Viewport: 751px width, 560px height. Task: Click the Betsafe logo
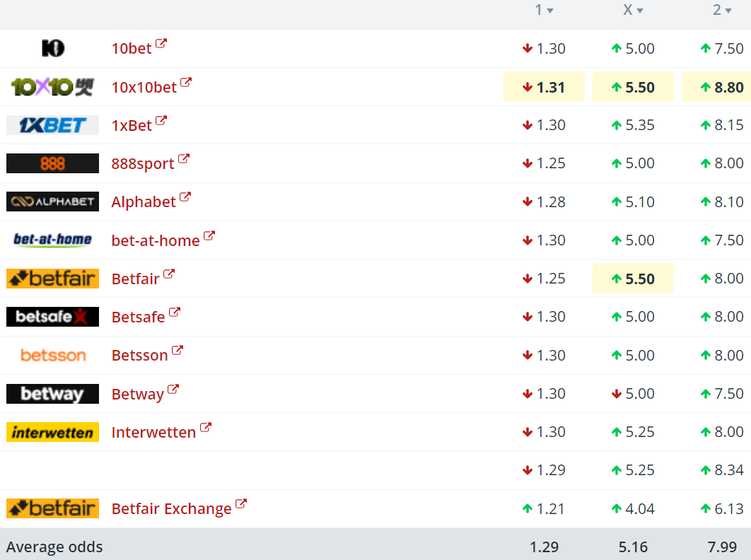(x=52, y=317)
